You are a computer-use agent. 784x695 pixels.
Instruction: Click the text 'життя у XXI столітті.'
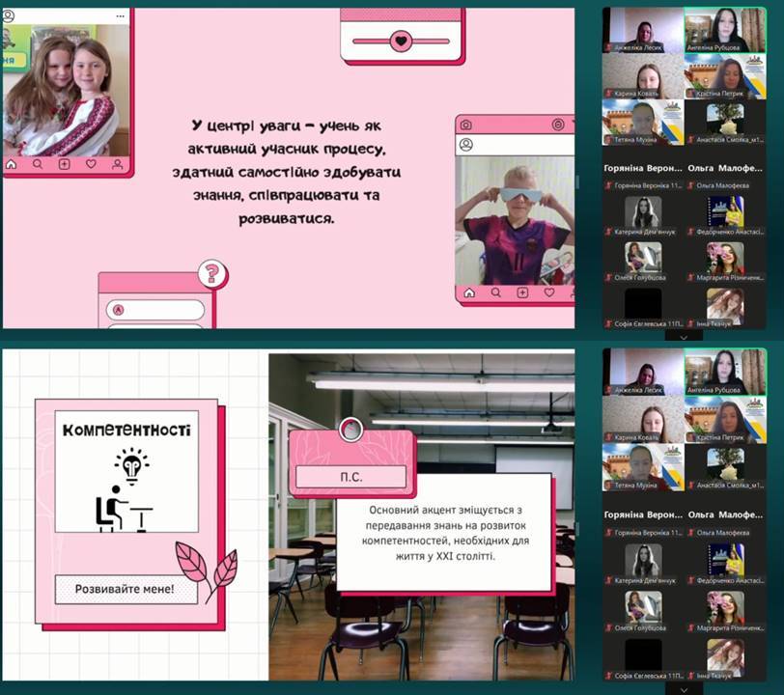coord(445,556)
